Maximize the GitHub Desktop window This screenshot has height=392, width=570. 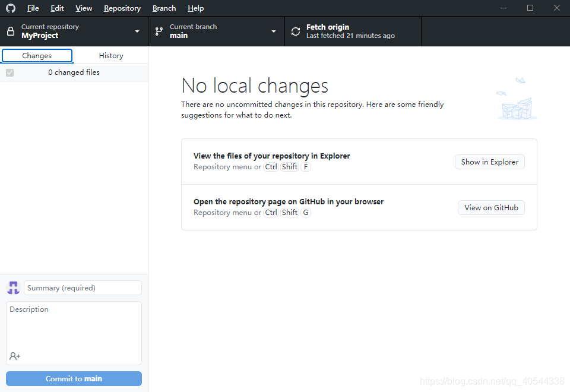pyautogui.click(x=530, y=8)
